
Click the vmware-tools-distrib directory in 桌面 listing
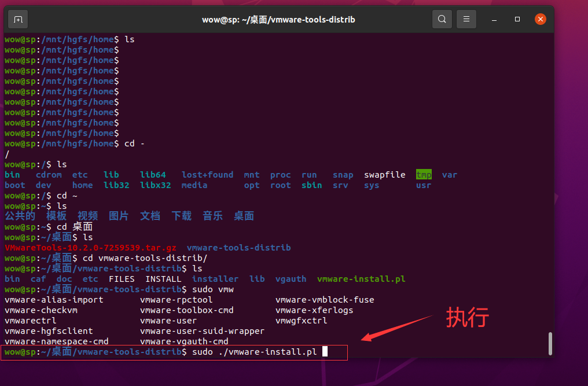[238, 248]
